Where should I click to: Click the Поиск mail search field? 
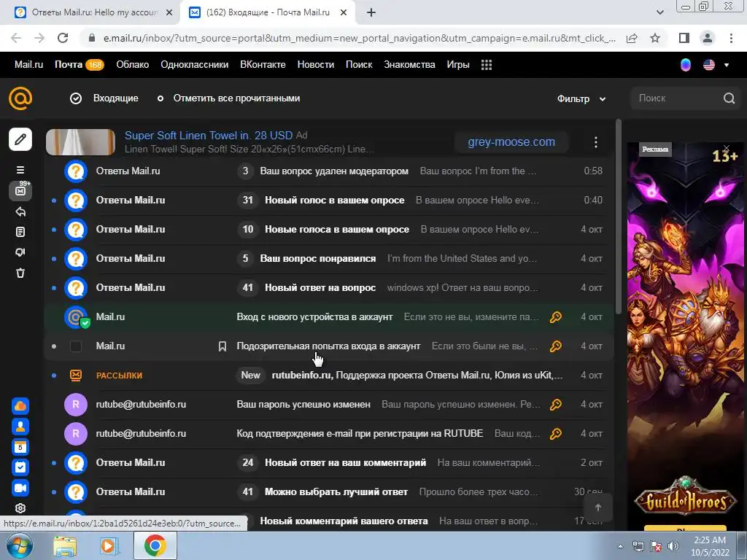[679, 98]
